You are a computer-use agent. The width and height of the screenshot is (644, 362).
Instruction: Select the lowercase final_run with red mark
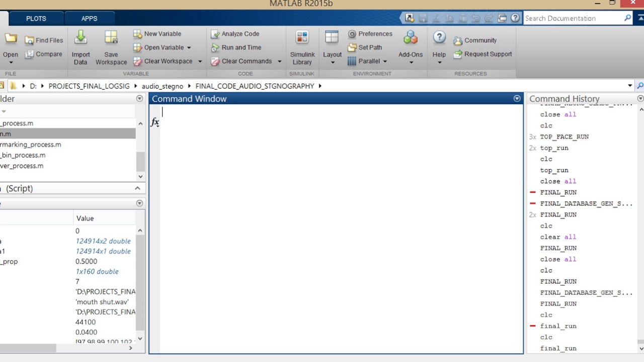click(558, 326)
